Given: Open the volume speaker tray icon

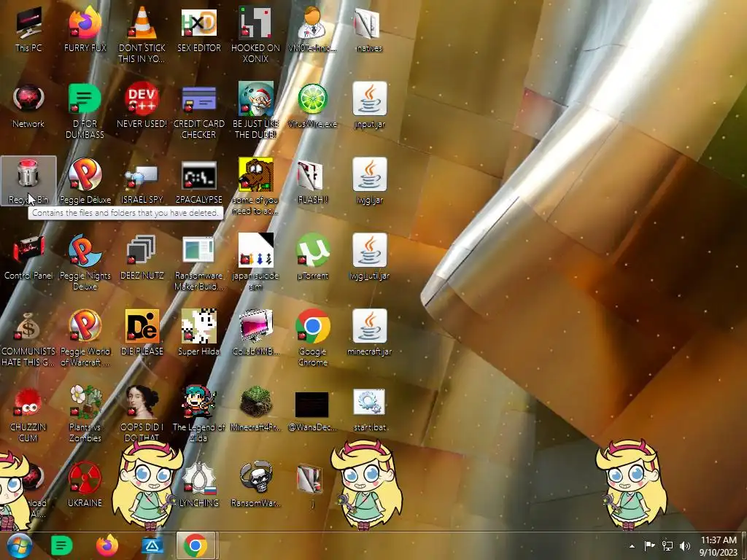Looking at the screenshot, I should (685, 546).
